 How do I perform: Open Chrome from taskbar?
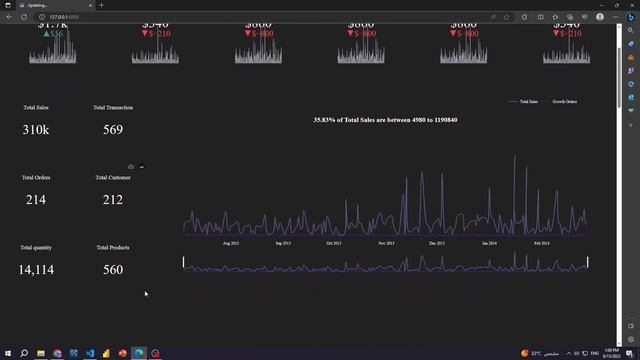click(57, 353)
